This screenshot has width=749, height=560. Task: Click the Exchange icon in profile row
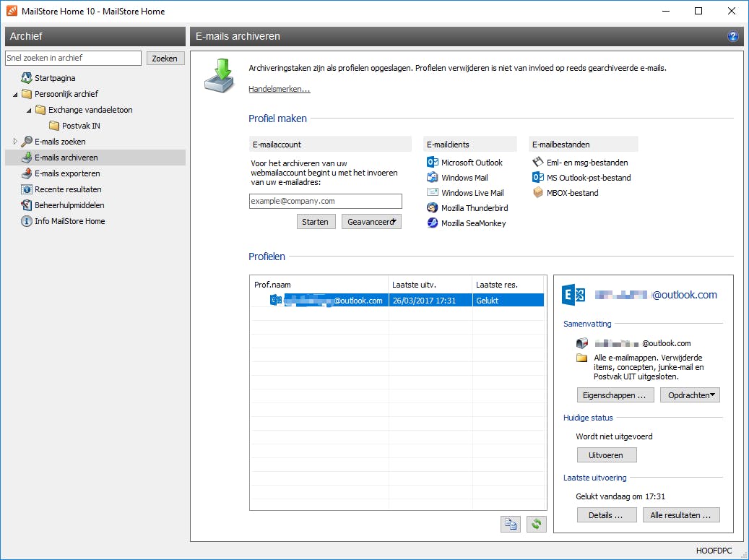coord(276,300)
